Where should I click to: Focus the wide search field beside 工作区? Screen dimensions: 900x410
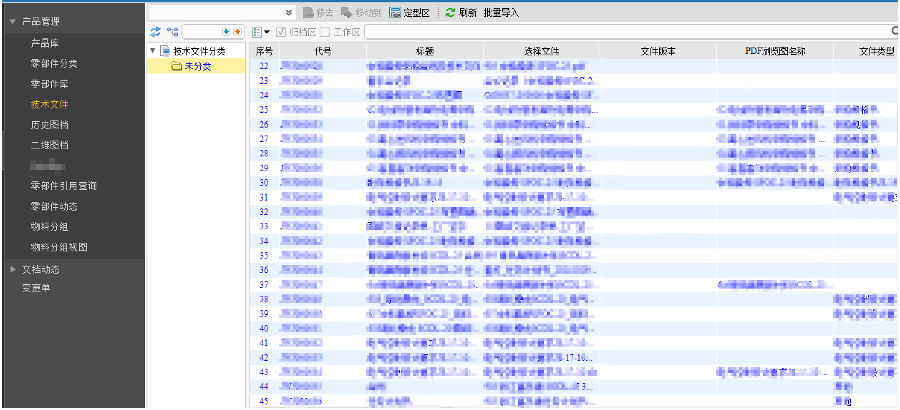pos(631,32)
